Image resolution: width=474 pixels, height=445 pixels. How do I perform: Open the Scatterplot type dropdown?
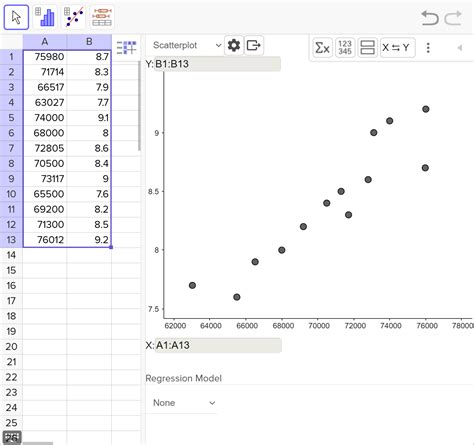point(187,45)
